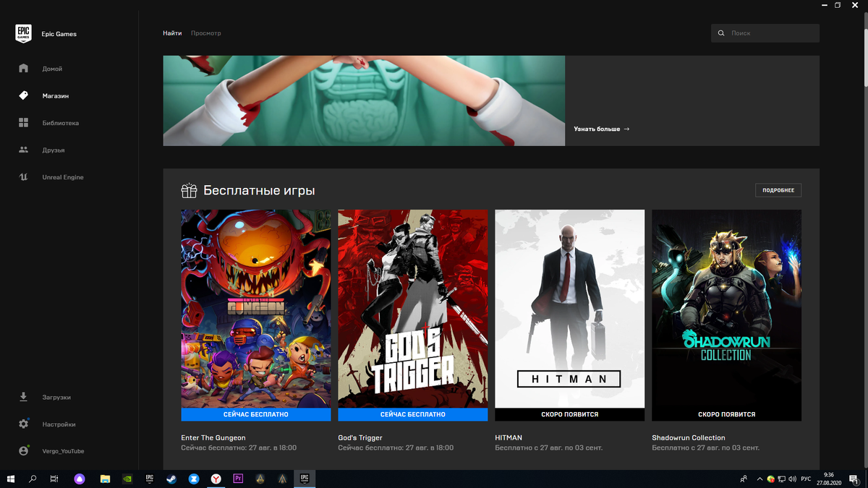
Task: Open the Shadowrun Collection cover art
Action: pos(726,309)
